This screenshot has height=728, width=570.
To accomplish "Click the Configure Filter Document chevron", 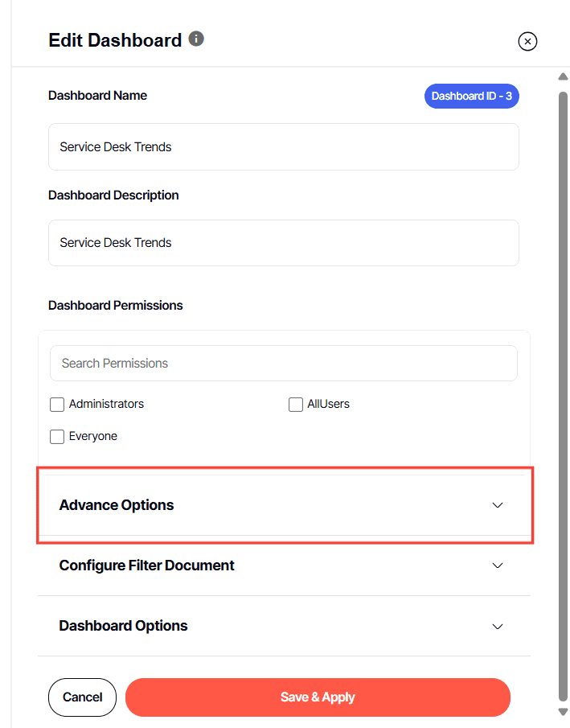I will pyautogui.click(x=498, y=566).
